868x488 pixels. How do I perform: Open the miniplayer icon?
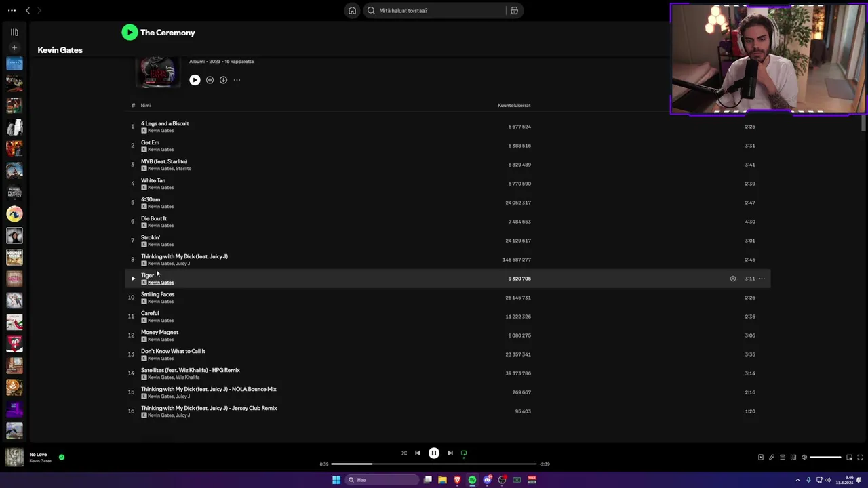click(849, 457)
